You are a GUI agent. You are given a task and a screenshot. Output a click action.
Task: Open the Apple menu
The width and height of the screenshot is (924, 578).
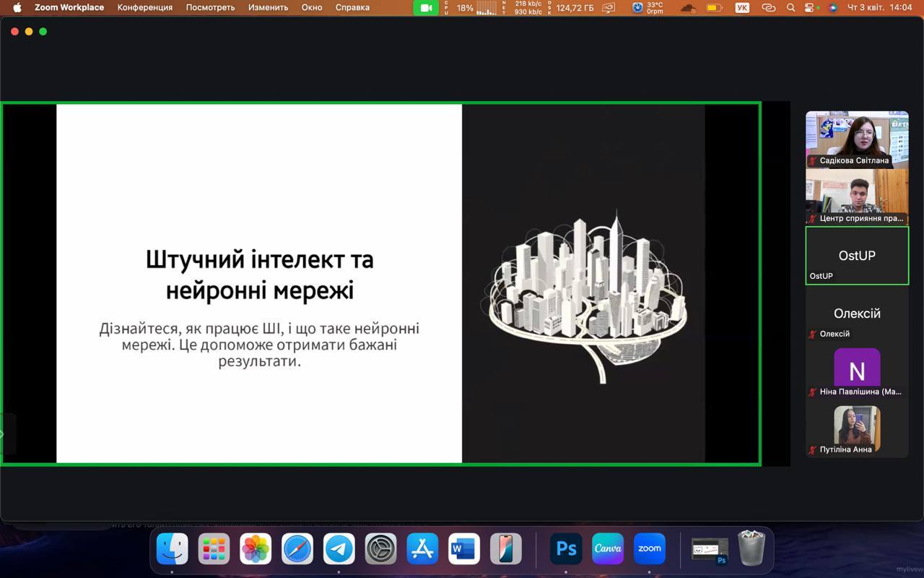(17, 8)
